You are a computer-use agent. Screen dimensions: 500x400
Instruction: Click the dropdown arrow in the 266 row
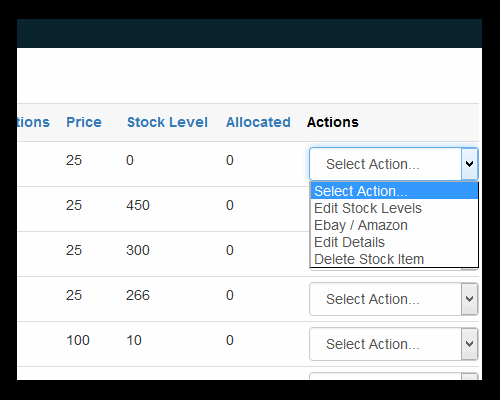pyautogui.click(x=469, y=299)
